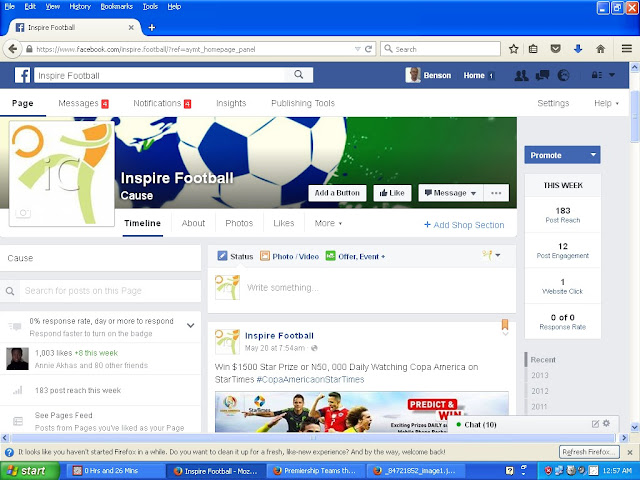Click the Firefox back arrow button

pos(12,49)
